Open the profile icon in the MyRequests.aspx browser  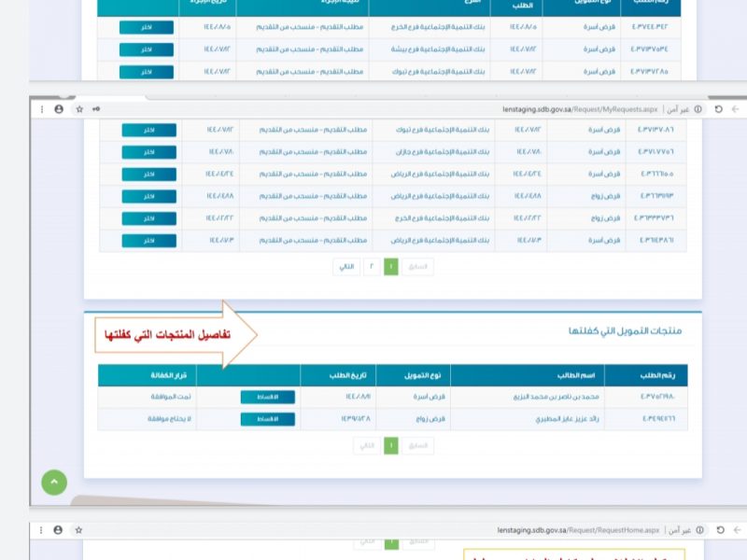[59, 109]
